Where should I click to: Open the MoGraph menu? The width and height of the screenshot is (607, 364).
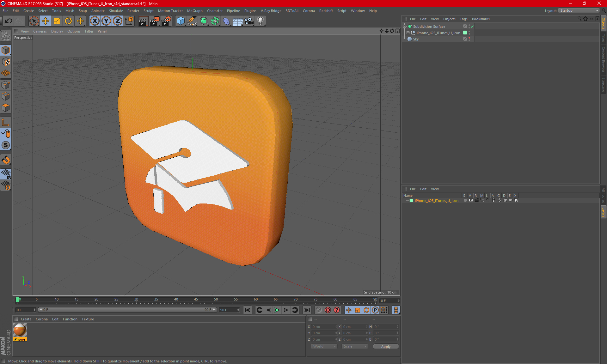tap(194, 11)
